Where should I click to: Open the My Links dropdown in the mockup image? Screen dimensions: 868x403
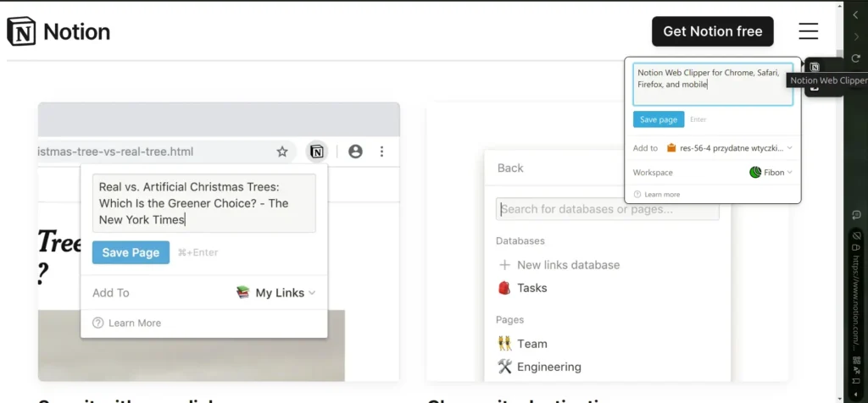275,292
